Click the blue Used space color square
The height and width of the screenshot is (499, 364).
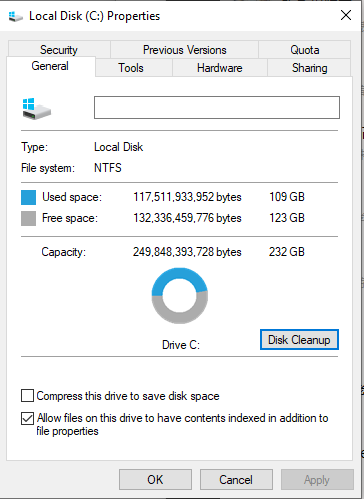(x=28, y=197)
